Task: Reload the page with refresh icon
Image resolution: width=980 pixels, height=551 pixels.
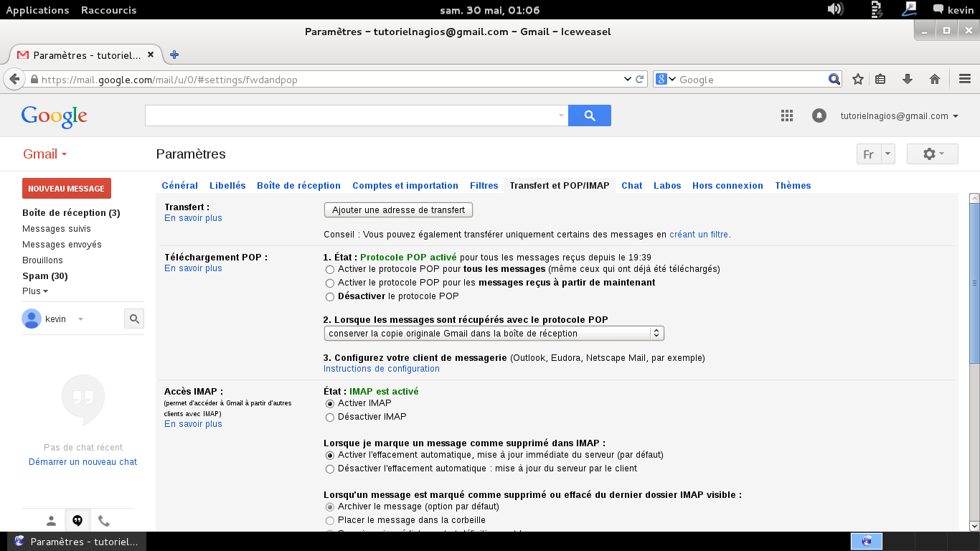Action: click(x=640, y=79)
